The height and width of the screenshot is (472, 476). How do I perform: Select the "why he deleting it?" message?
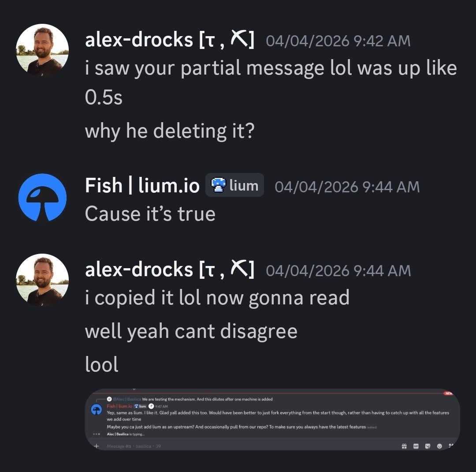(170, 131)
